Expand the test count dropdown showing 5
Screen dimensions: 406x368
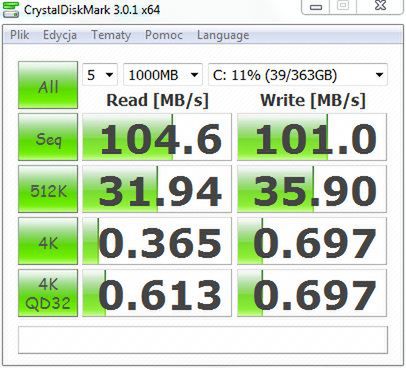100,75
